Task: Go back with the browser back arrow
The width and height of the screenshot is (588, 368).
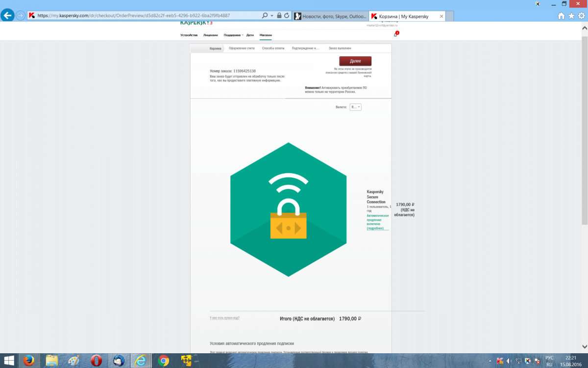Action: (x=8, y=15)
